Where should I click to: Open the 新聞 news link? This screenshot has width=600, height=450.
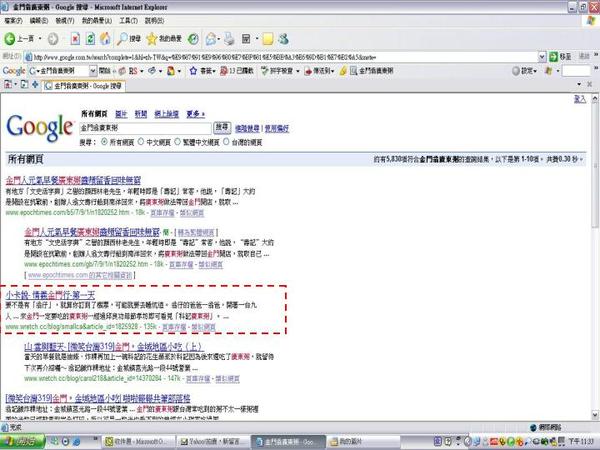coord(140,114)
